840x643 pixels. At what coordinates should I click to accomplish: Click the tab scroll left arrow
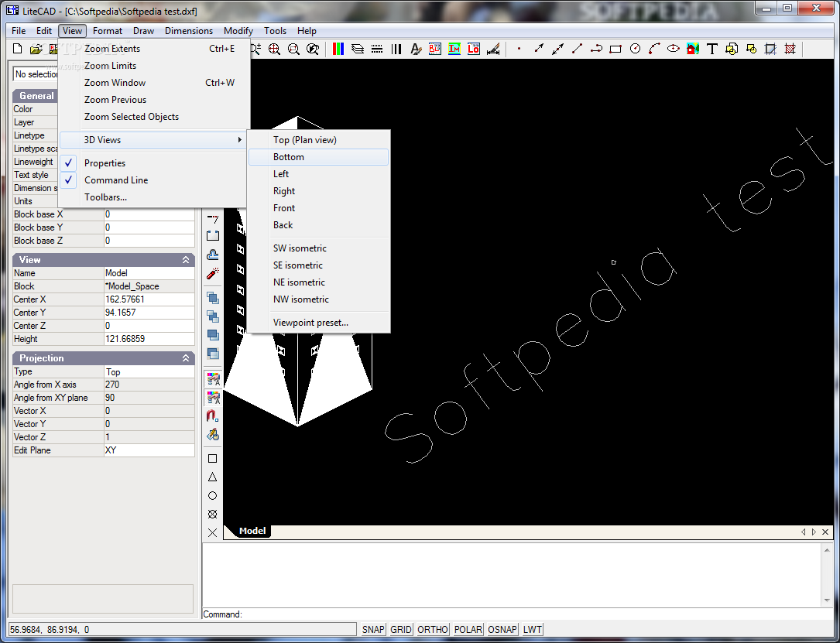[803, 532]
